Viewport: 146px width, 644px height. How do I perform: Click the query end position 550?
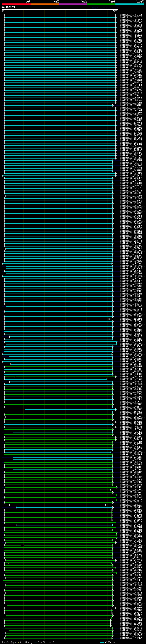(x=115, y=11)
